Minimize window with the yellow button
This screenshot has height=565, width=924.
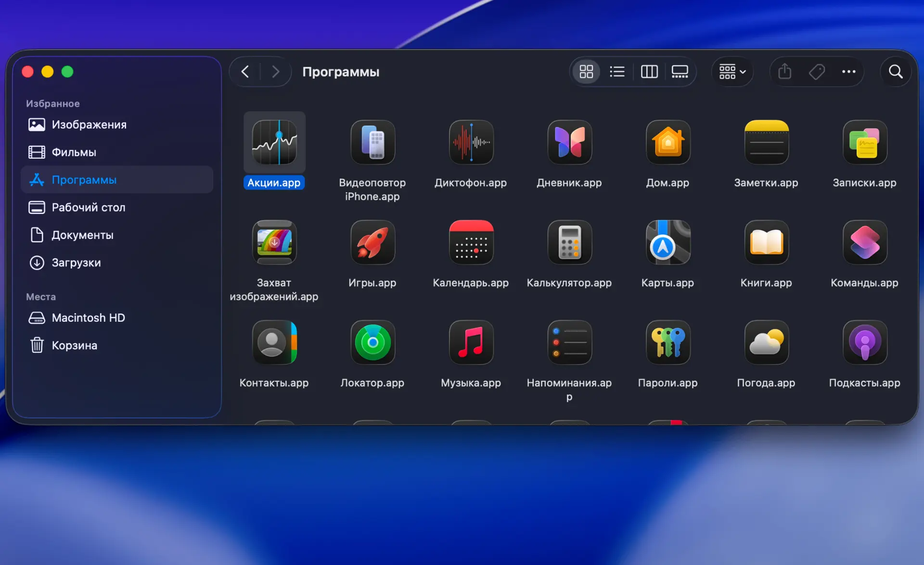click(48, 72)
